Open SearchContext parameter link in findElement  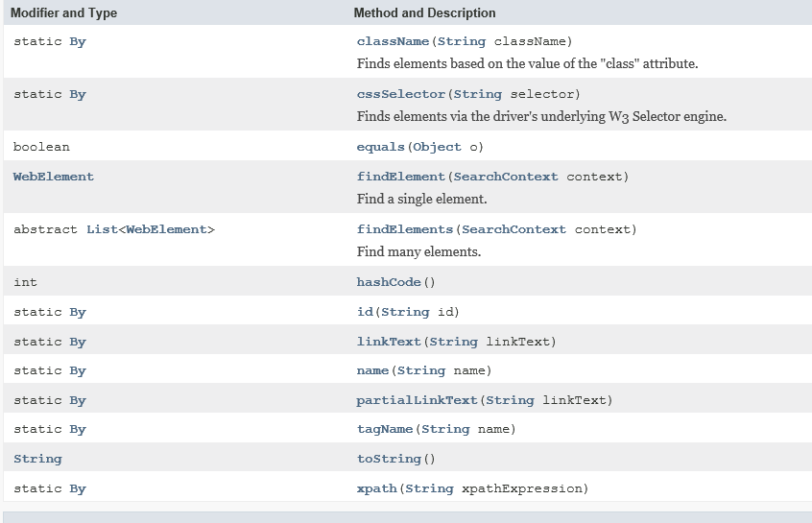click(506, 177)
